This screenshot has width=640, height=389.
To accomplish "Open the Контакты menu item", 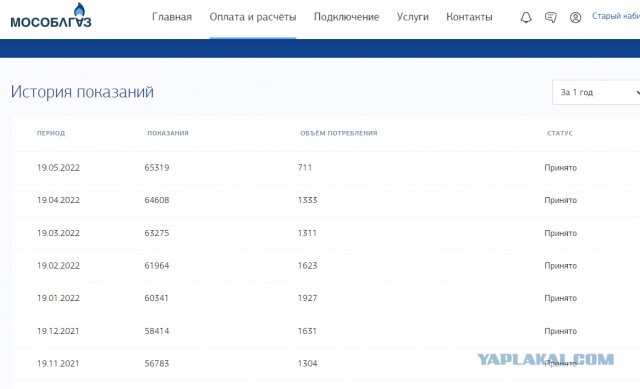I will [469, 17].
